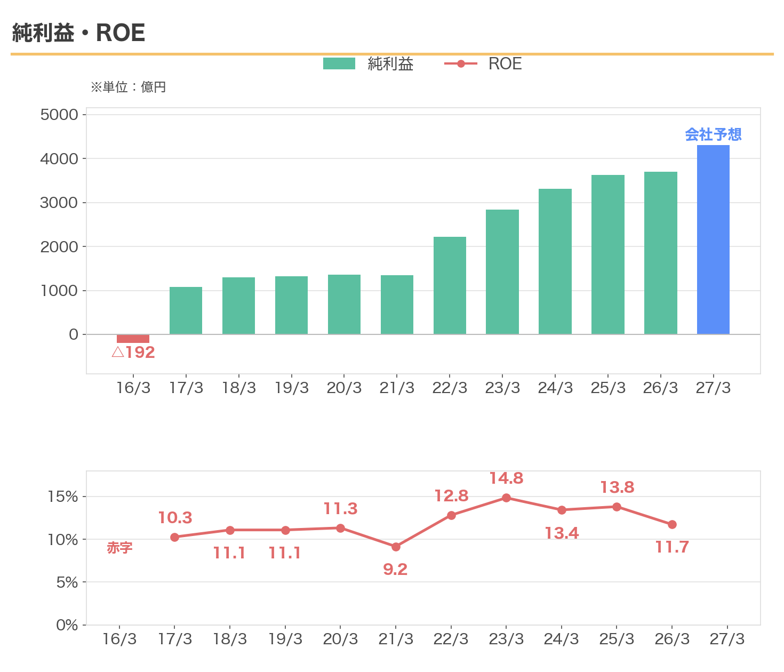Click the 25/3 ROE data point
The image size is (784, 672).
(617, 507)
